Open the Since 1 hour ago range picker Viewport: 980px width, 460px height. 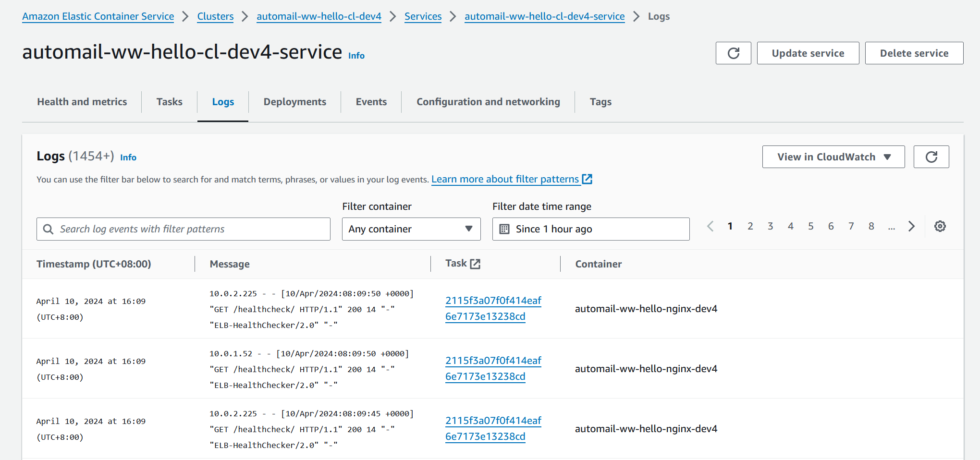click(591, 229)
